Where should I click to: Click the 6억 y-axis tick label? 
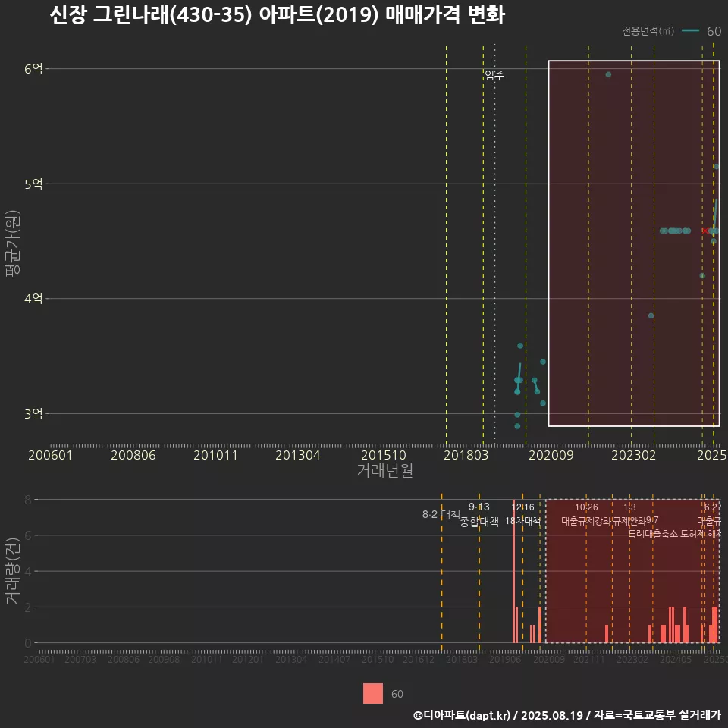point(32,68)
